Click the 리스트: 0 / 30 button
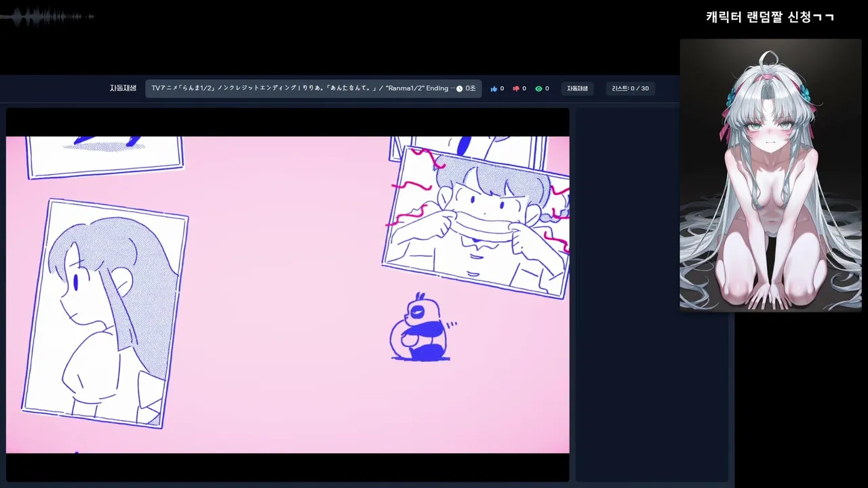868x488 pixels. pos(630,89)
